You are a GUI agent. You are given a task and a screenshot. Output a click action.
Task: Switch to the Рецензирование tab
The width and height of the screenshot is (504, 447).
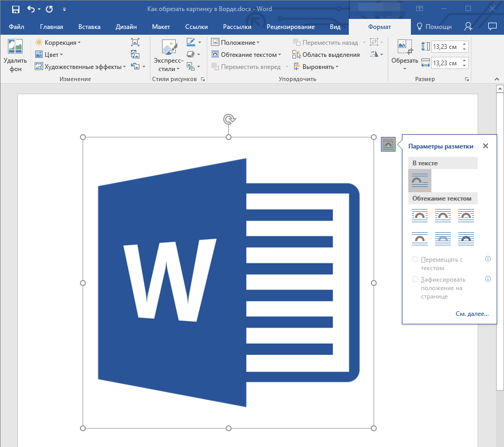290,27
